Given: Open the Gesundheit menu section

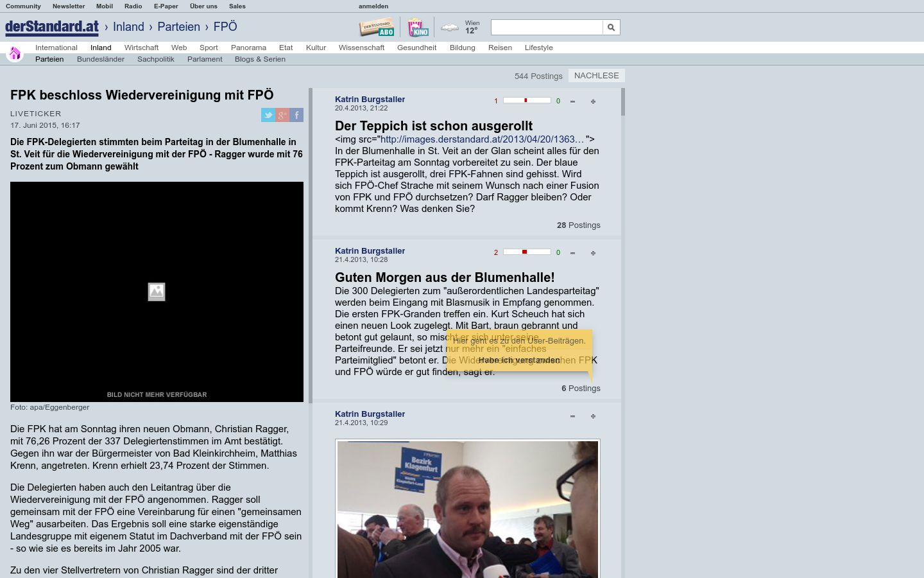Looking at the screenshot, I should point(416,48).
